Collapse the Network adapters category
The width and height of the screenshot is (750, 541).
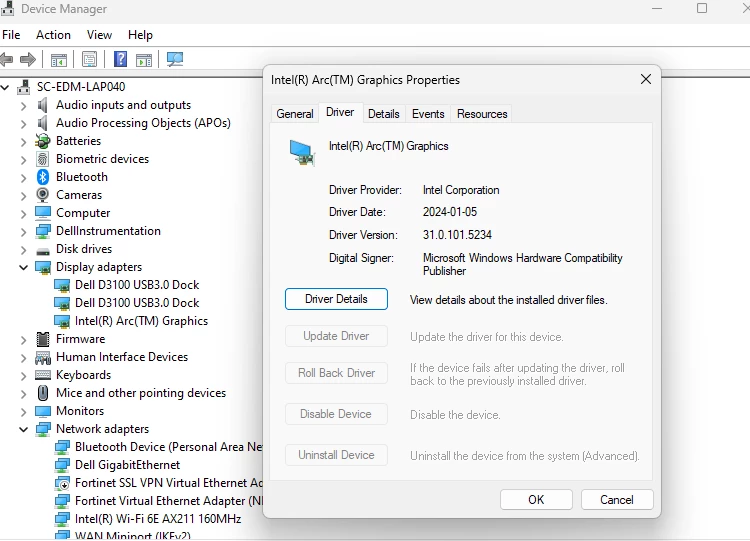click(23, 430)
